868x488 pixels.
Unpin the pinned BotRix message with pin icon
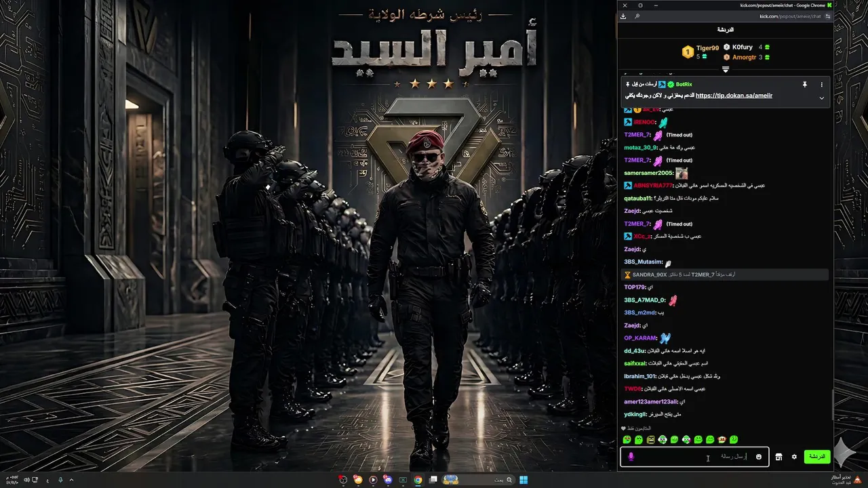(805, 85)
